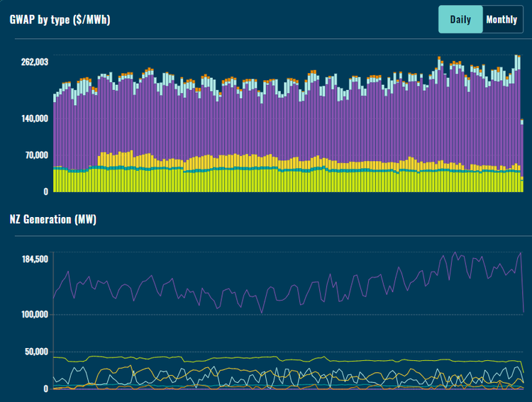Click the purple line's sharp drop at right end
The height and width of the screenshot is (402, 532).
[523, 284]
